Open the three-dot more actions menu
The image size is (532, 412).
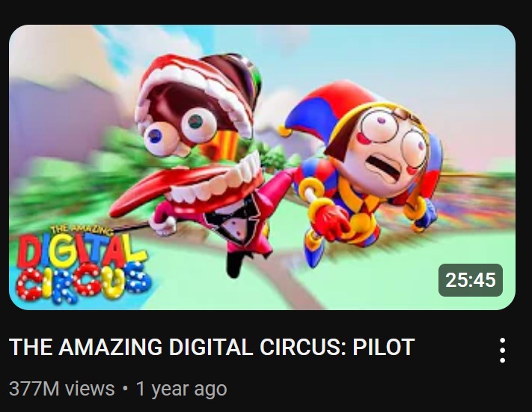click(503, 350)
